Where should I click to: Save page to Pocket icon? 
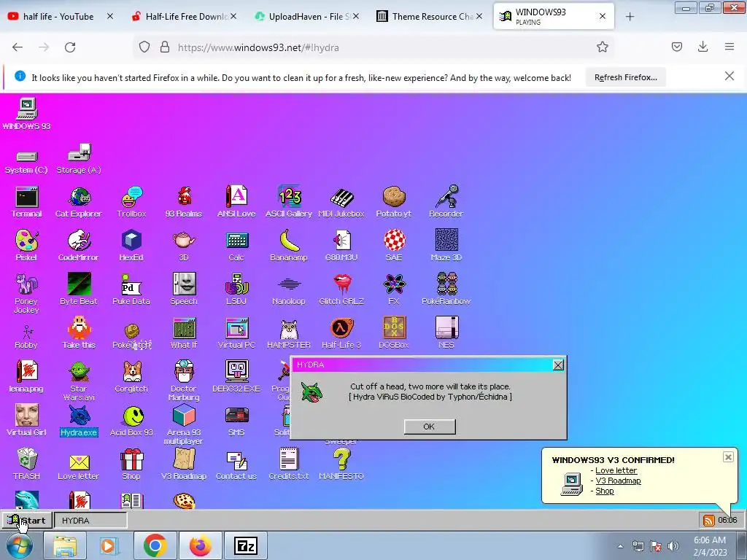pyautogui.click(x=676, y=47)
